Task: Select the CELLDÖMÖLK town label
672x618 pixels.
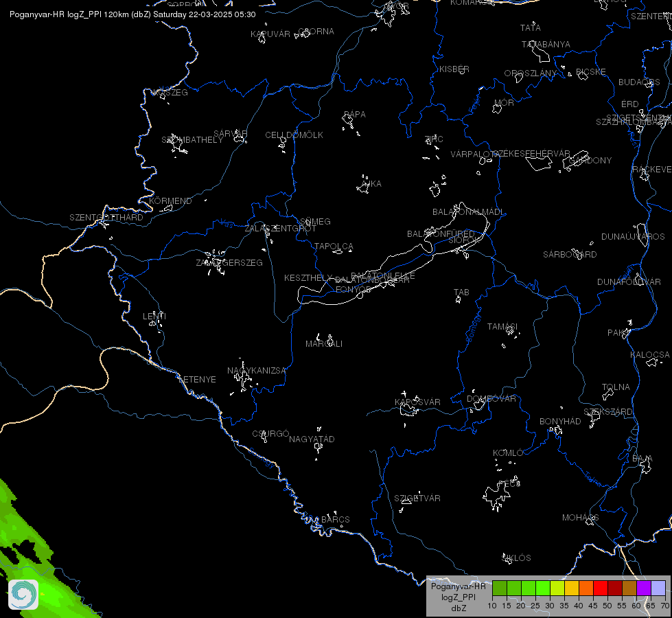Action: click(294, 135)
